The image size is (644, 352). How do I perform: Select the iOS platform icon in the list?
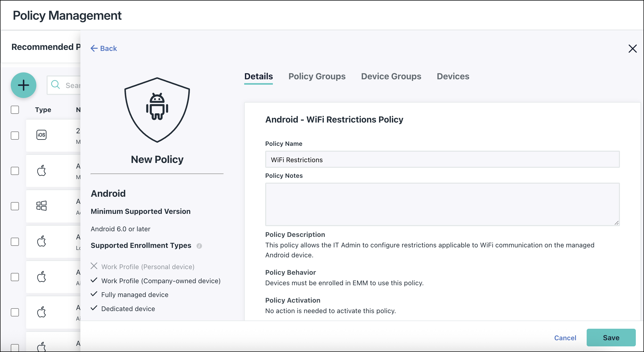(x=41, y=135)
